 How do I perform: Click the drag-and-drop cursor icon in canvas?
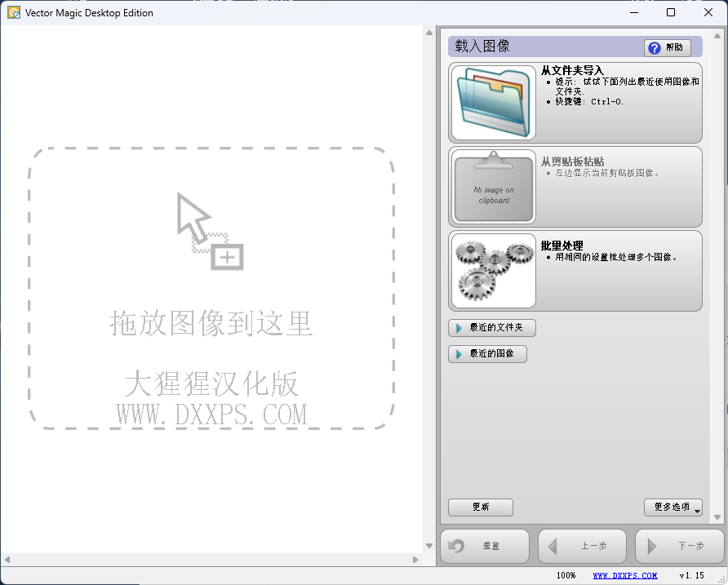[x=210, y=231]
